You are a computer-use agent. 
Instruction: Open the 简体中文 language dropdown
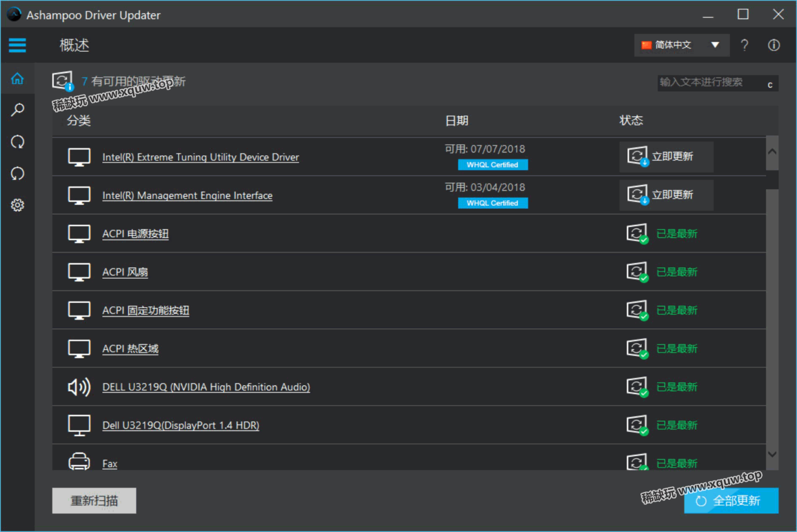click(x=681, y=45)
